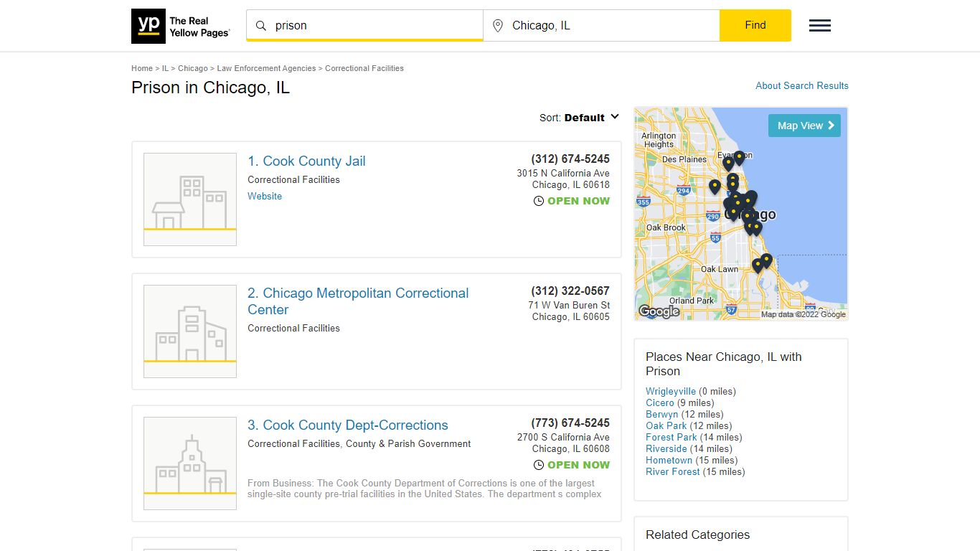Click address 71 W Van Buren St
The height and width of the screenshot is (551, 980).
click(569, 305)
